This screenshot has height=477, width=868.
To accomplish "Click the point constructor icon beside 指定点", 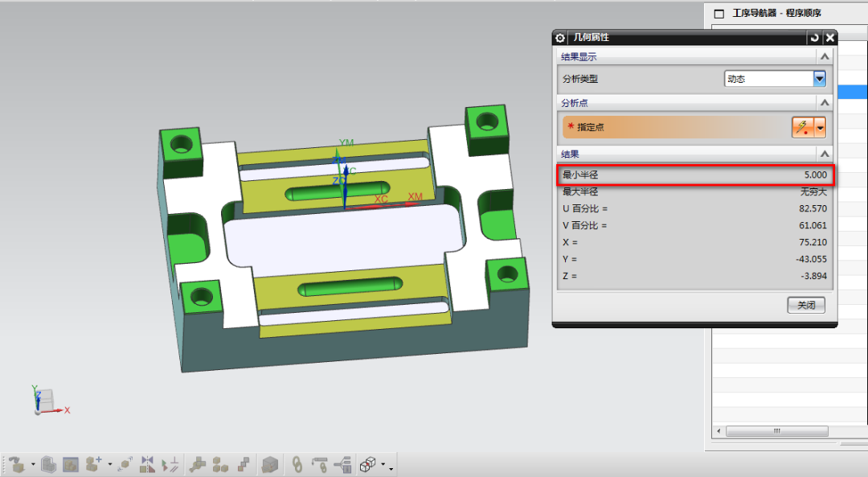I will (802, 127).
